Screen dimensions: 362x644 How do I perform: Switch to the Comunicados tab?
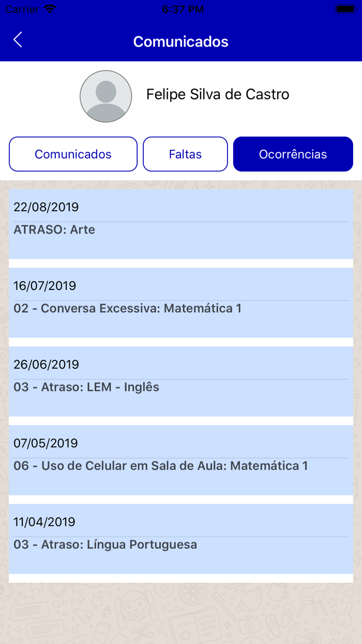[72, 154]
